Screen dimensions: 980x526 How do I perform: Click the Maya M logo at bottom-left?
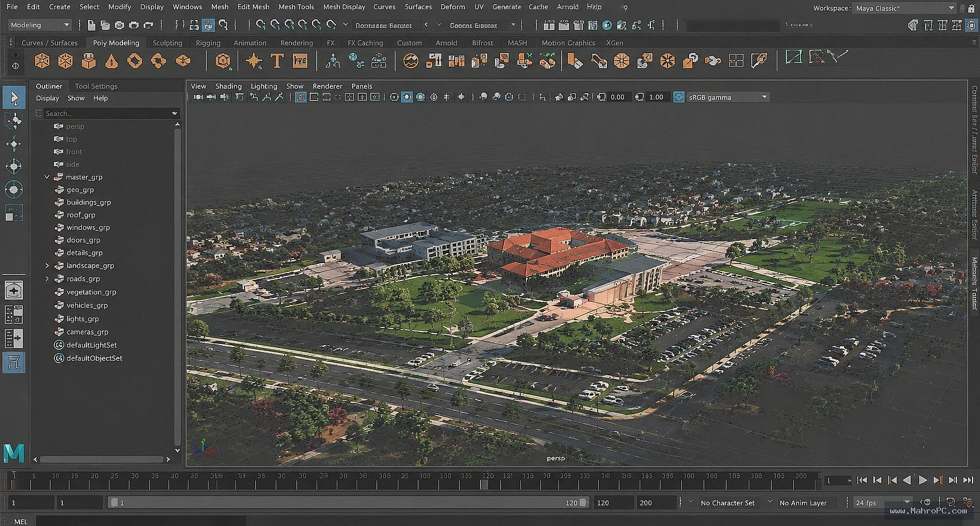coord(14,453)
